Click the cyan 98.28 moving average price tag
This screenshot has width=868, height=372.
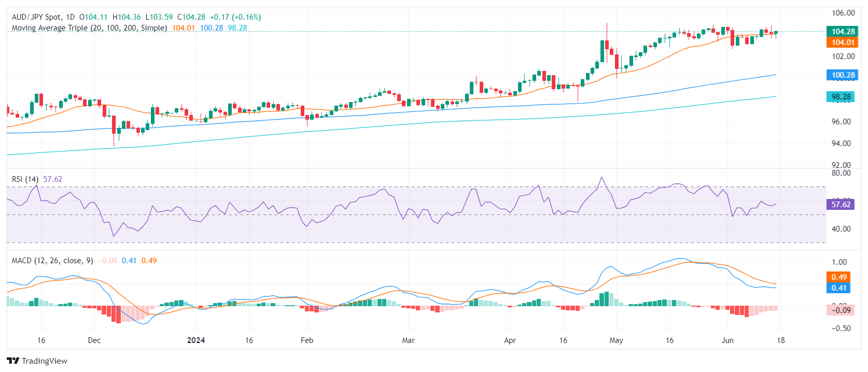pyautogui.click(x=841, y=97)
